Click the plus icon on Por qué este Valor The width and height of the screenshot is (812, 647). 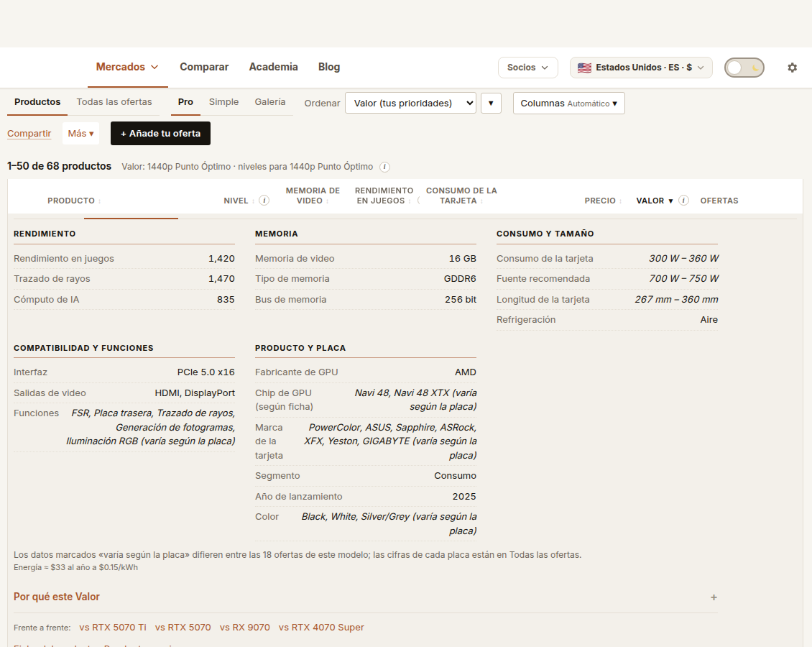714,597
